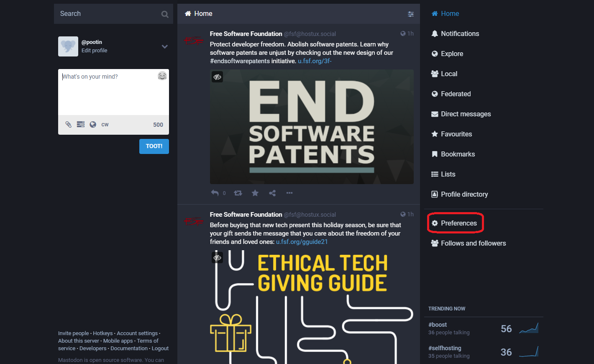
Task: Add a poll to the toot
Action: point(81,124)
